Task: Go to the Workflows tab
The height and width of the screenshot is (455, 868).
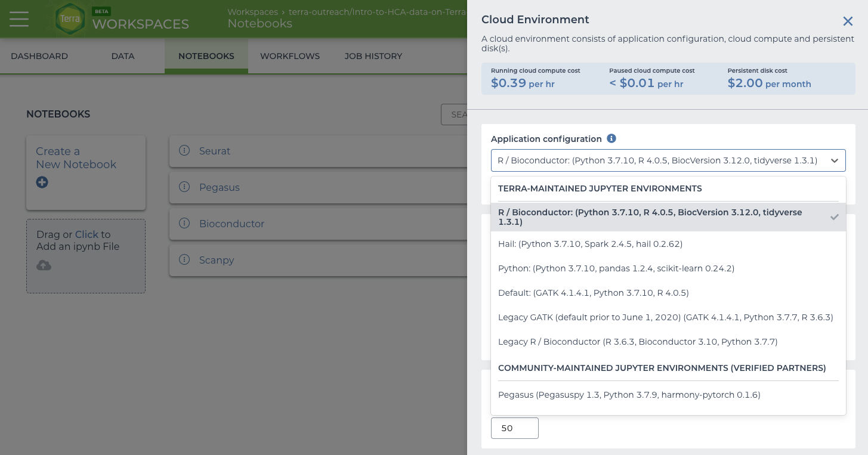Action: [290, 56]
